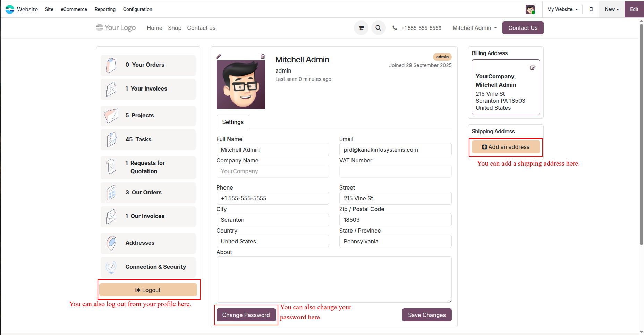Click the Our Invoices document icon
The width and height of the screenshot is (644, 335).
click(111, 217)
